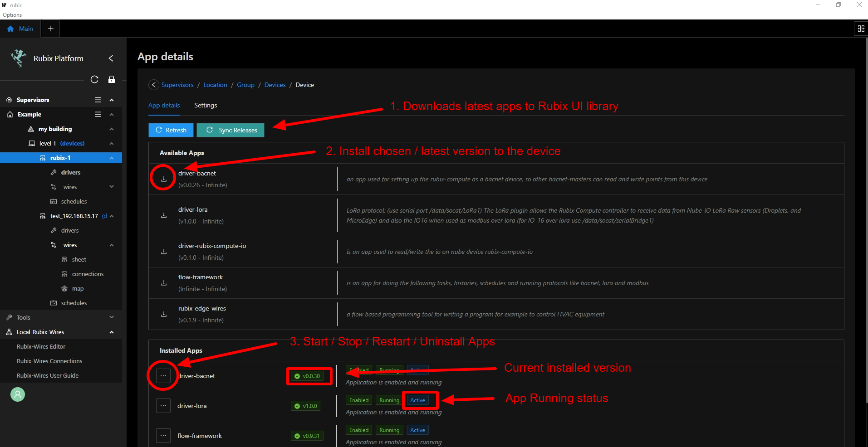The width and height of the screenshot is (868, 447).
Task: Open actions menu for installed flow-framework
Action: 163,436
